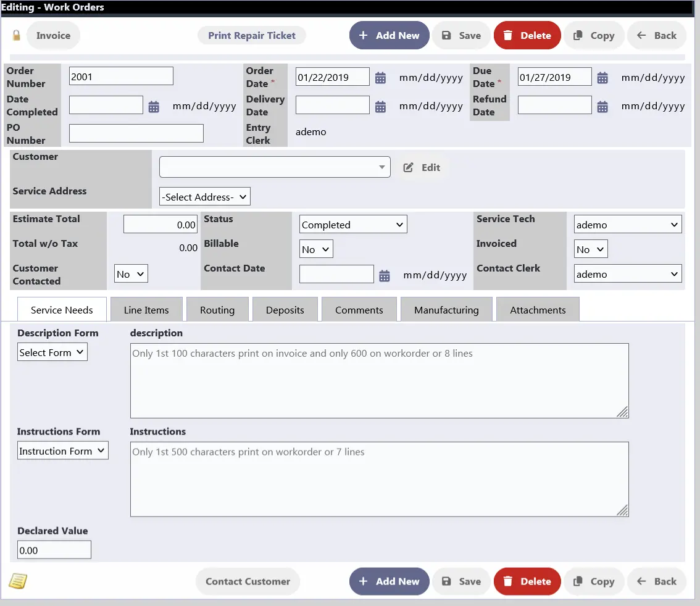Open the Due Date calendar picker
700x606 pixels.
[602, 78]
